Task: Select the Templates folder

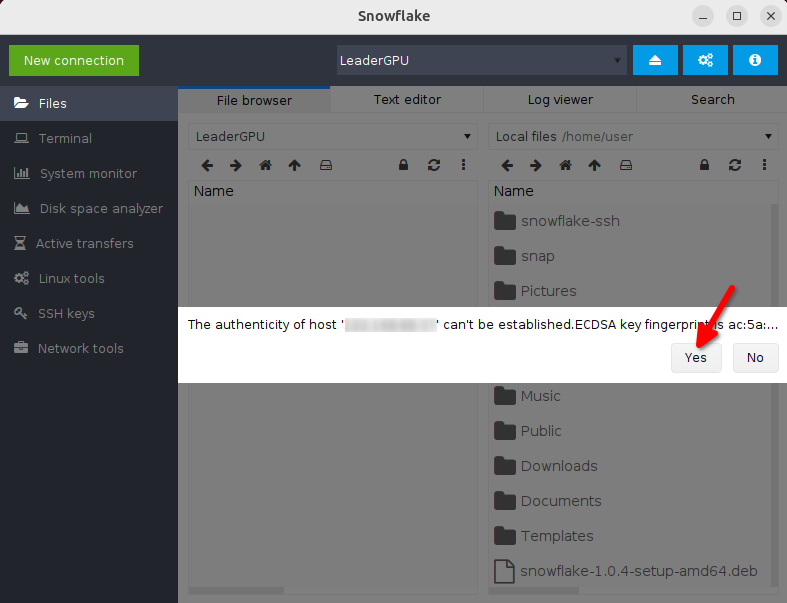Action: click(x=632, y=536)
